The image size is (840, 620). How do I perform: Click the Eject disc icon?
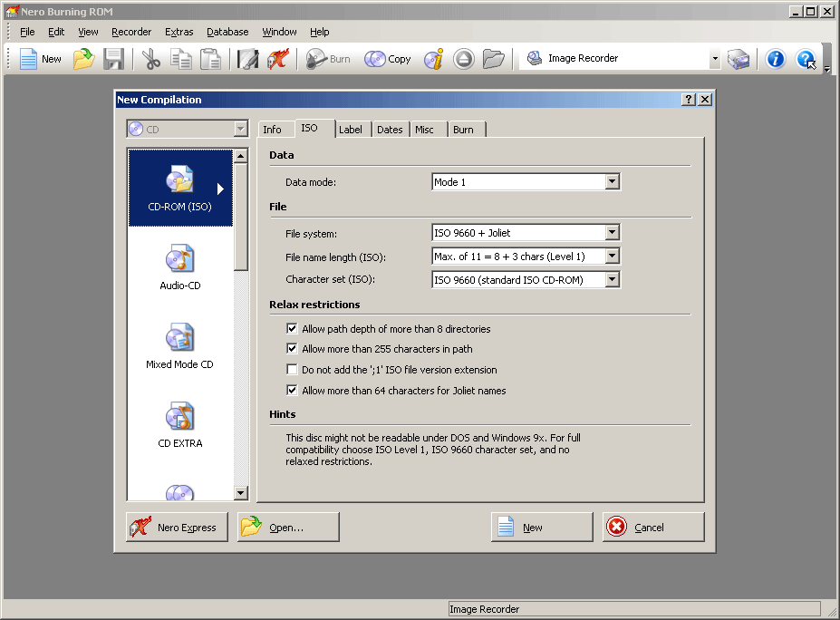pyautogui.click(x=463, y=58)
